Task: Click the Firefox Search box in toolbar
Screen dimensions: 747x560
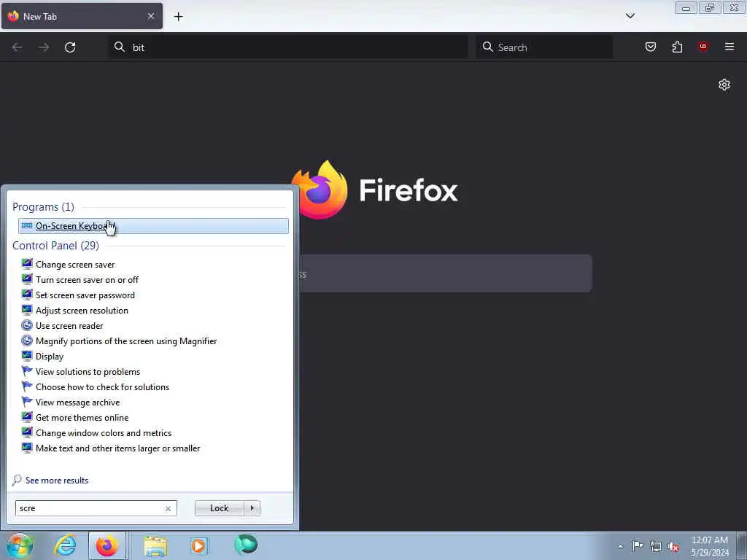Action: [544, 47]
